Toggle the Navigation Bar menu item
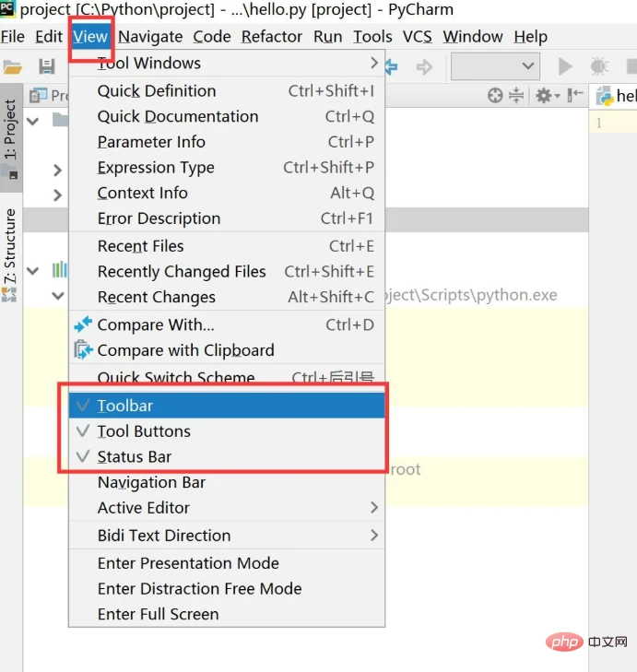This screenshot has width=637, height=672. tap(227, 482)
